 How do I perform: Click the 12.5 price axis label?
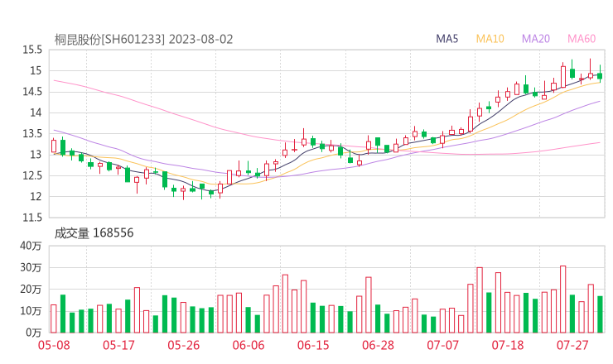click(x=32, y=175)
